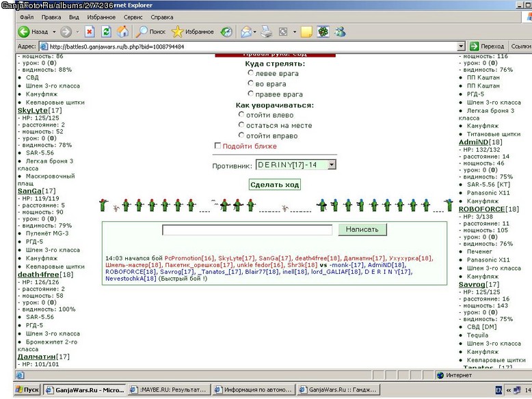Click the Print icon in toolbar
The image size is (532, 399).
coord(266,32)
